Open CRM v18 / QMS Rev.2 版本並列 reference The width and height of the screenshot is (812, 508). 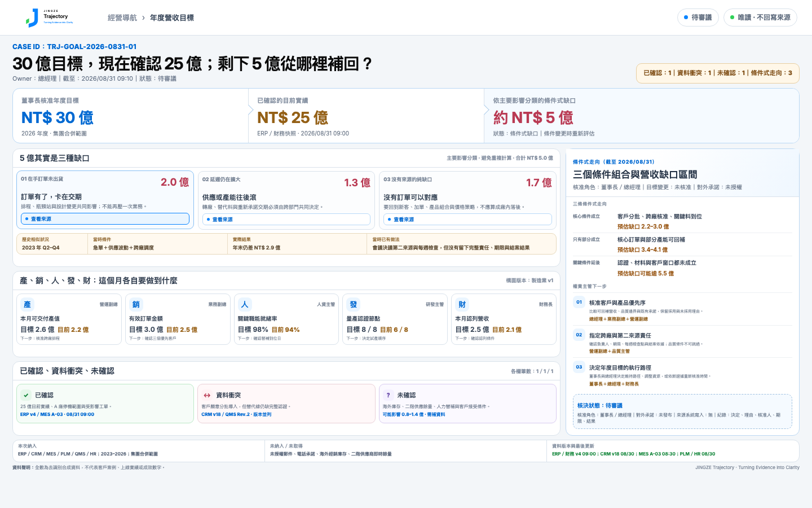coord(236,414)
